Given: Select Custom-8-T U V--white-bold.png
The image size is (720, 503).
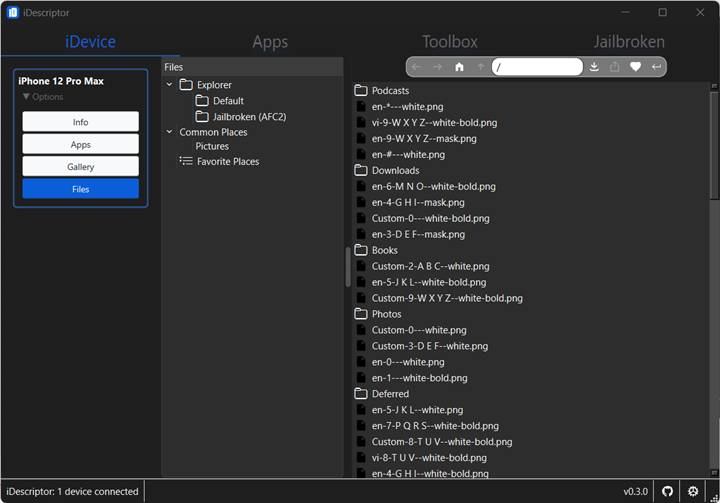Looking at the screenshot, I should click(442, 442).
